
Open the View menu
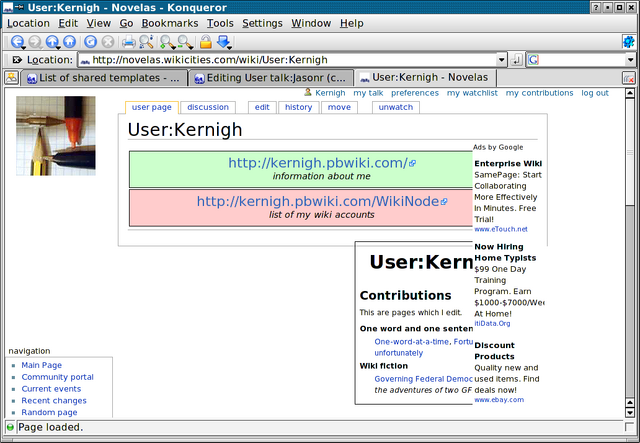pyautogui.click(x=98, y=23)
